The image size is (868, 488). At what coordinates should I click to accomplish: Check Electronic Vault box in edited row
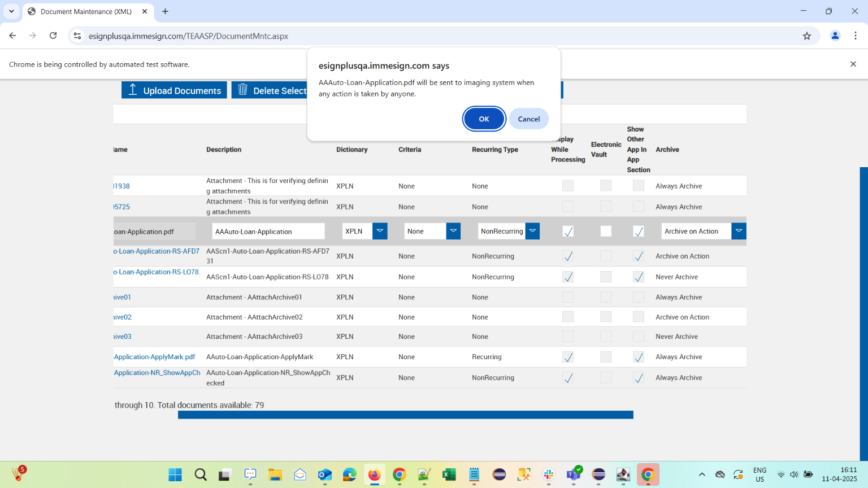click(606, 231)
